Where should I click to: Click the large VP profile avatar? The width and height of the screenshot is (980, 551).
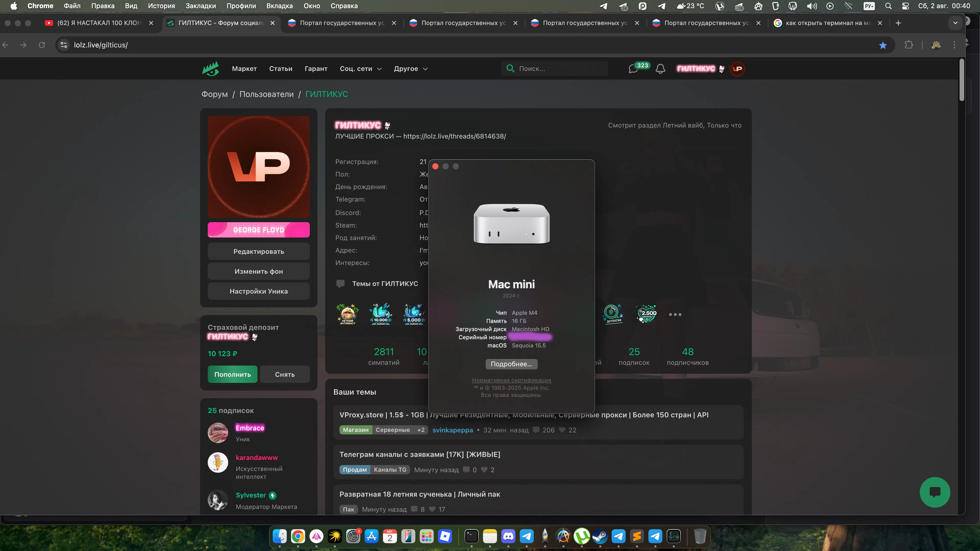259,167
